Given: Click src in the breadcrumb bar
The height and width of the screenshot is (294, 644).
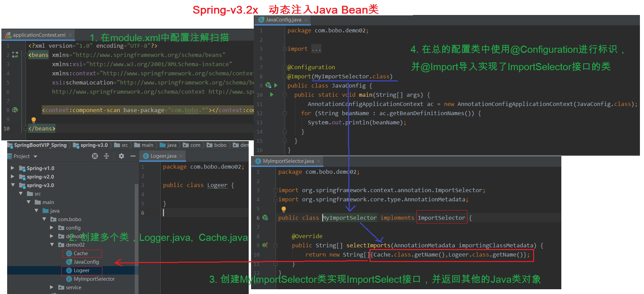Looking at the screenshot, I should click(x=121, y=145).
